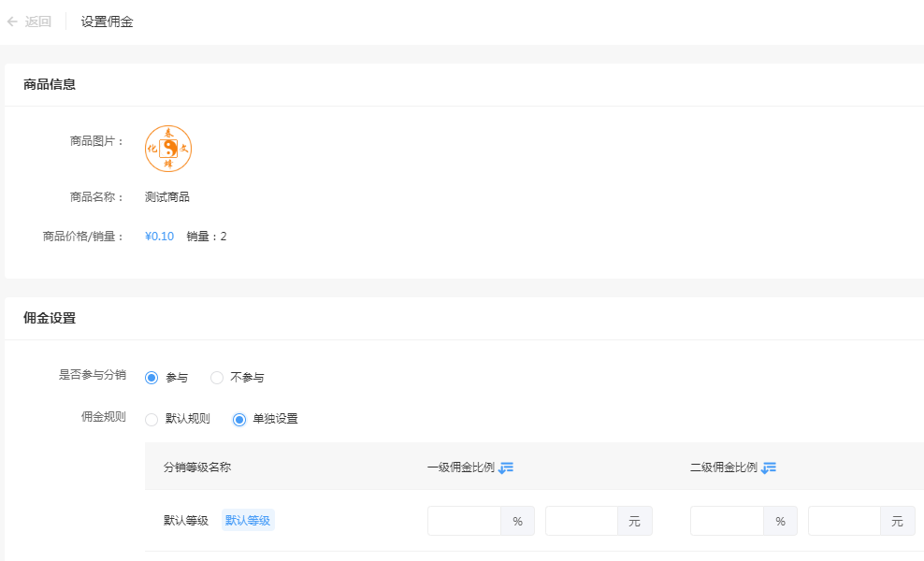Click the 商品信息 section header

pyautogui.click(x=50, y=84)
